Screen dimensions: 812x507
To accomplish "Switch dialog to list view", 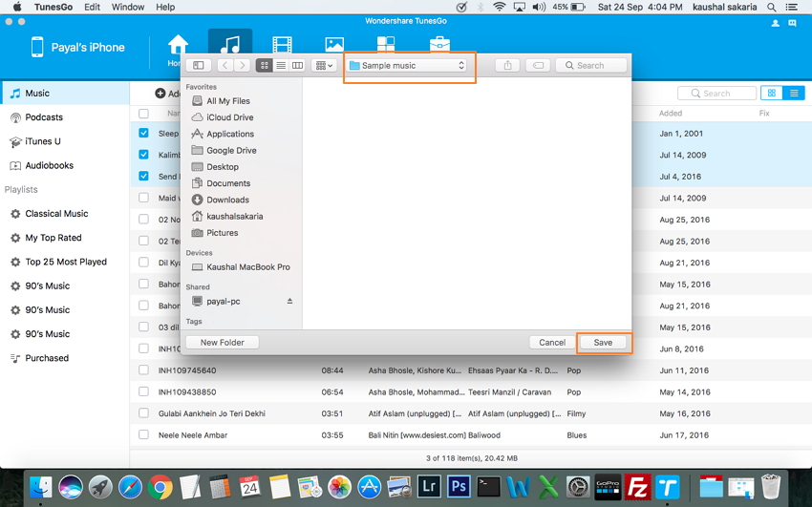I will 281,65.
